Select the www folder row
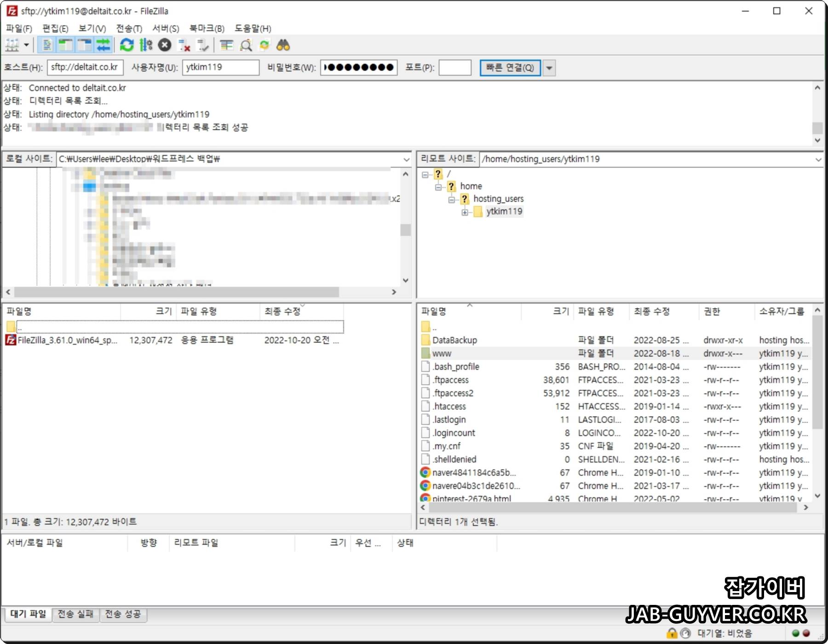This screenshot has height=644, width=828. (x=615, y=353)
